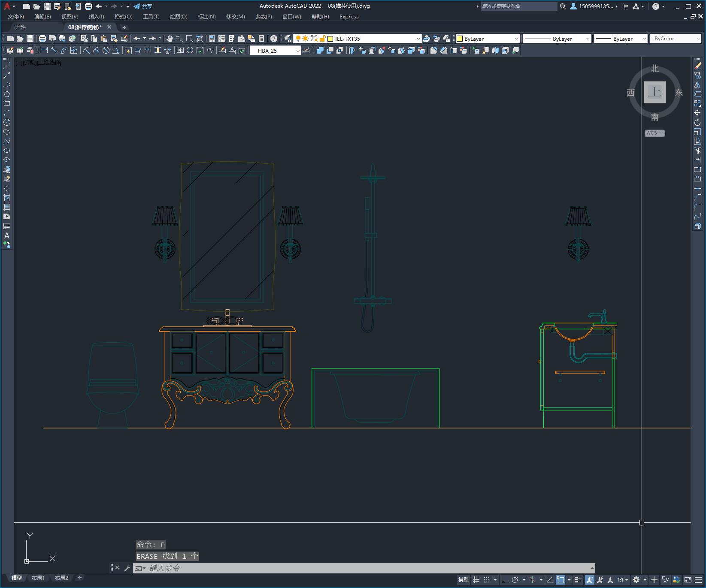Click the 模型 model space button in status bar

click(464, 580)
